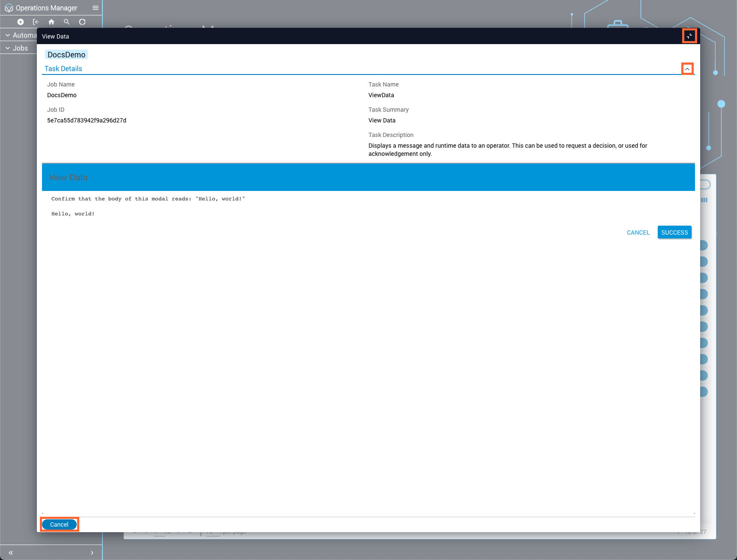Click the right arrow at the sidebar bottom

point(92,553)
